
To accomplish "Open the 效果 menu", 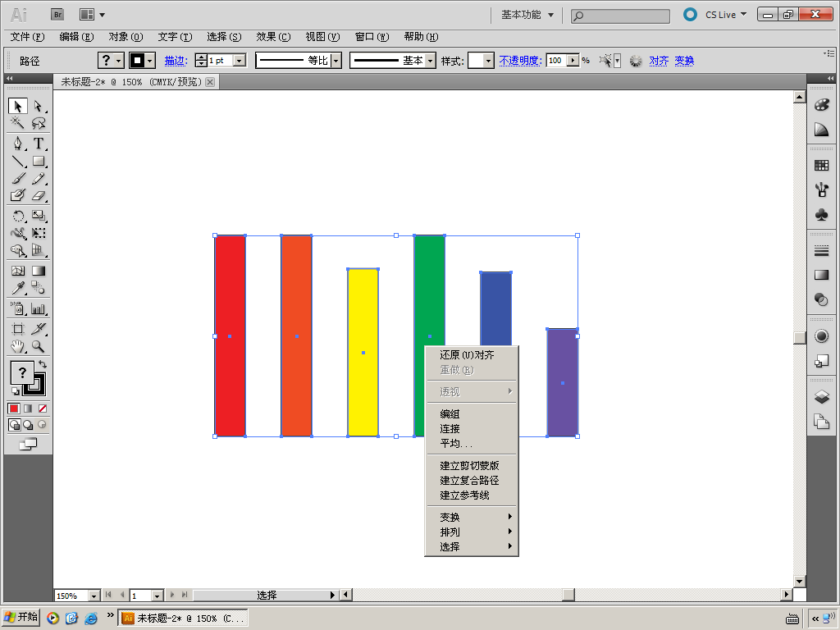I will [x=273, y=36].
